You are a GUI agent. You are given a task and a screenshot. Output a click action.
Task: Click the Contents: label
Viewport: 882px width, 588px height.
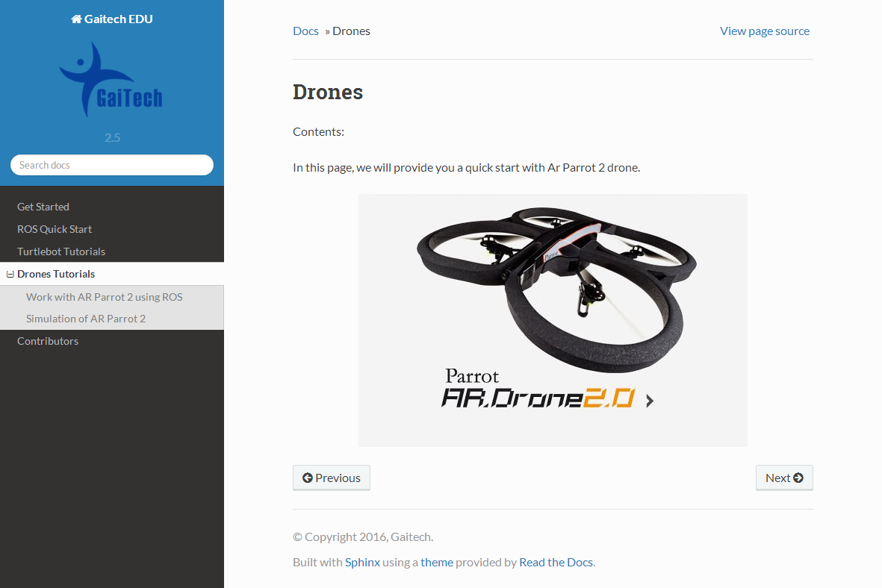pyautogui.click(x=318, y=131)
